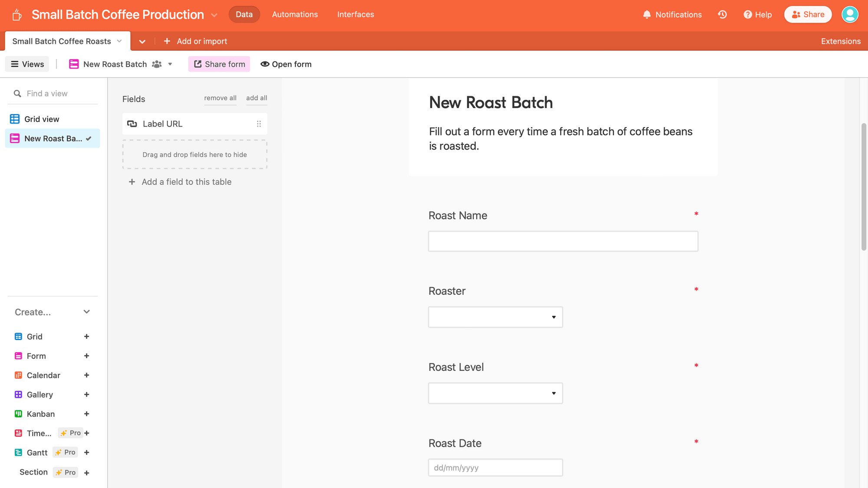Add a new Calendar view with plus icon
Image resolution: width=868 pixels, height=488 pixels.
click(x=86, y=375)
